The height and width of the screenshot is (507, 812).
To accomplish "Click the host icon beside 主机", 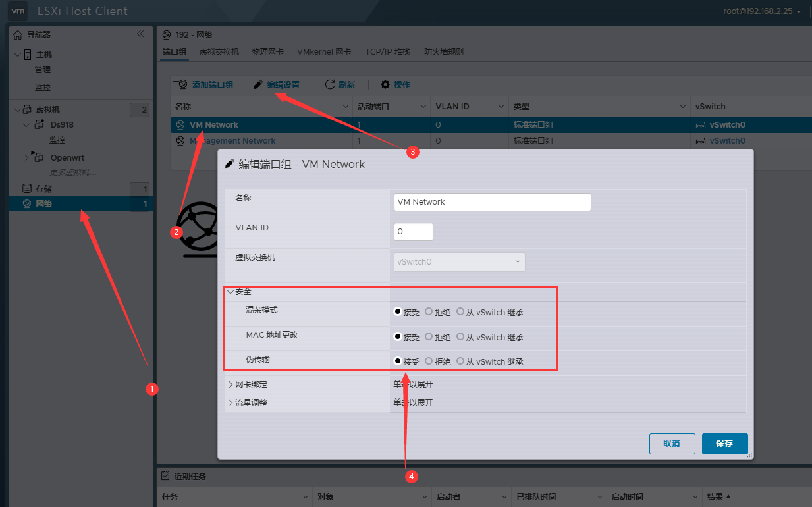I will [28, 55].
